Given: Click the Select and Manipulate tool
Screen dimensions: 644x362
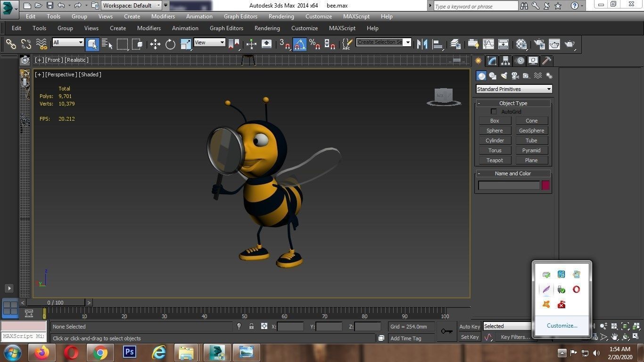Looking at the screenshot, I should click(251, 44).
